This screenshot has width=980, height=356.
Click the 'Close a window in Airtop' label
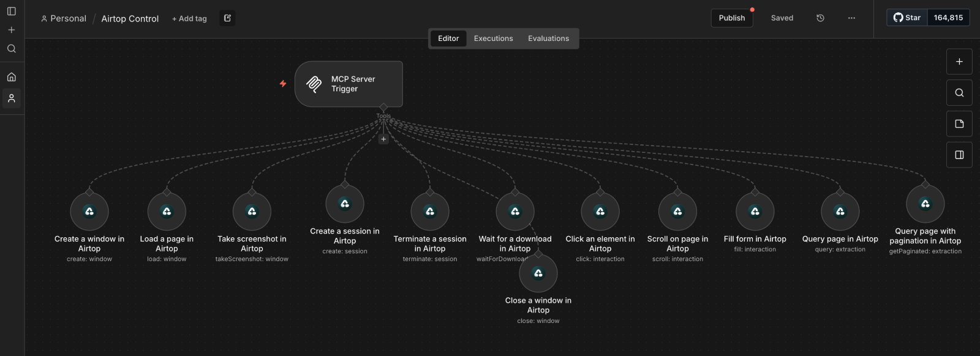[x=538, y=305]
